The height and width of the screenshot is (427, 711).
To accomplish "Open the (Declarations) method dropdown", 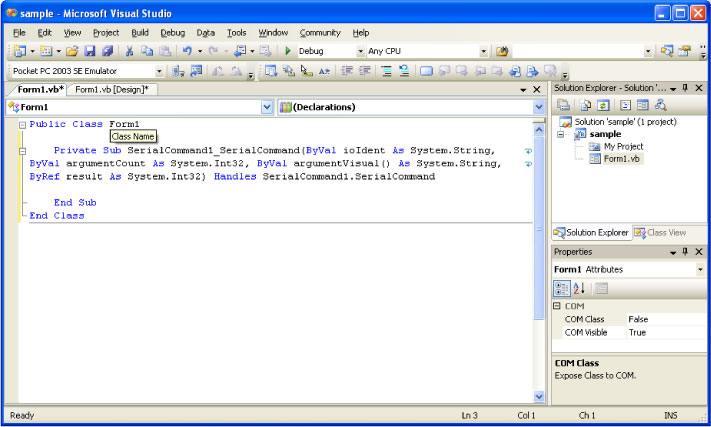I will [x=539, y=107].
